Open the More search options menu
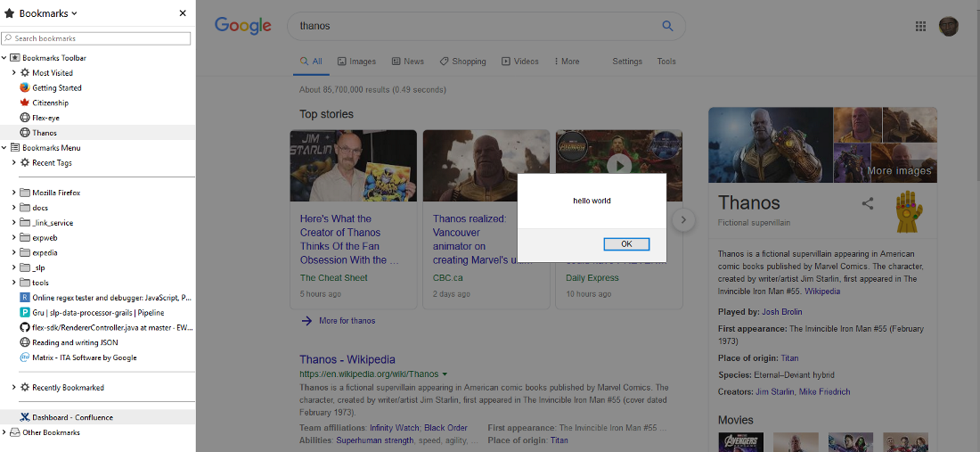This screenshot has width=980, height=452. pyautogui.click(x=567, y=62)
